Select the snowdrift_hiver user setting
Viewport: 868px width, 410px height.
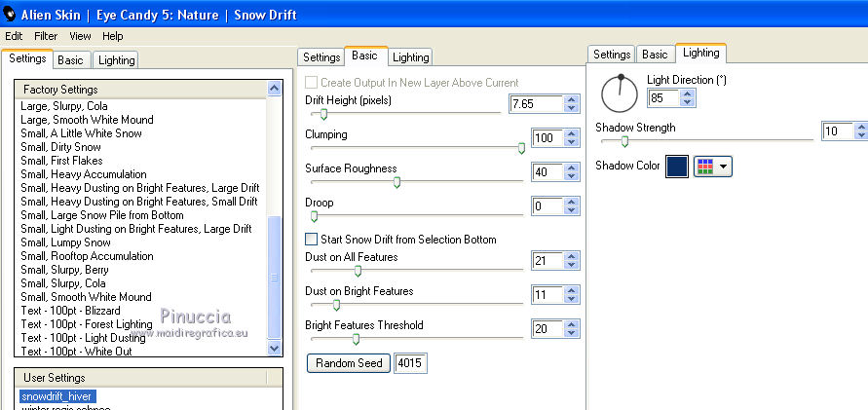56,396
